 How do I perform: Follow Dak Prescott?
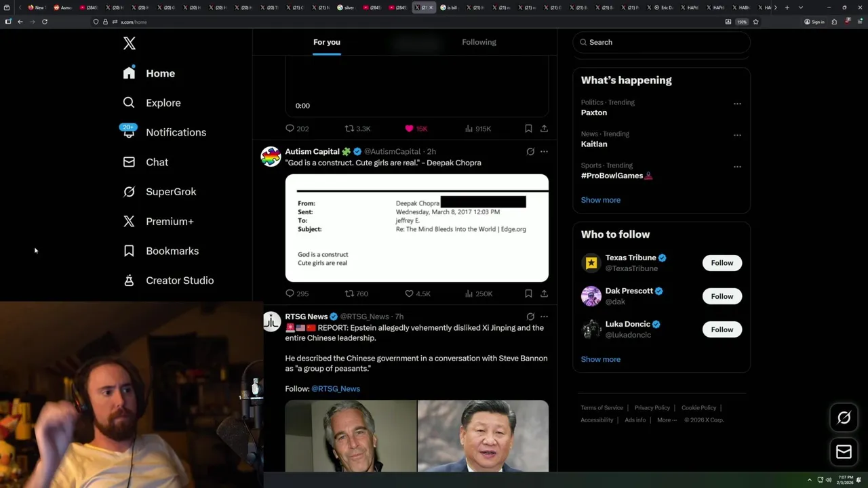point(722,296)
